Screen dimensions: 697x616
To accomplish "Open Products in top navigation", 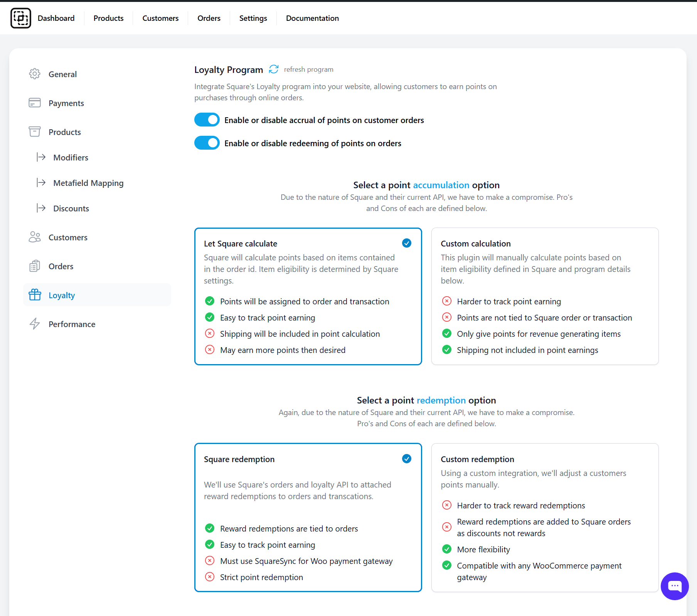I will pyautogui.click(x=108, y=18).
